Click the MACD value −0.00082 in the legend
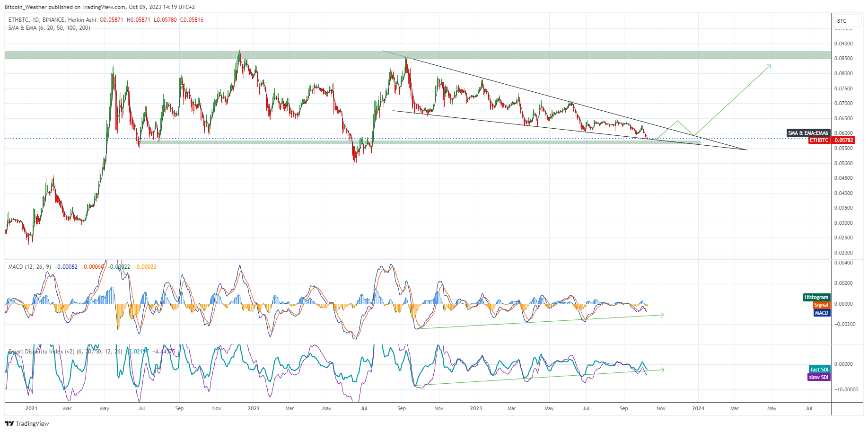Screen dimensions: 868x432 coord(66,267)
